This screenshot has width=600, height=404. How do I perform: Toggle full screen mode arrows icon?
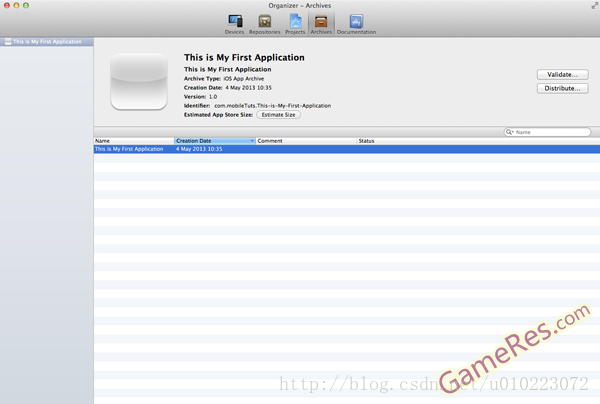[595, 5]
